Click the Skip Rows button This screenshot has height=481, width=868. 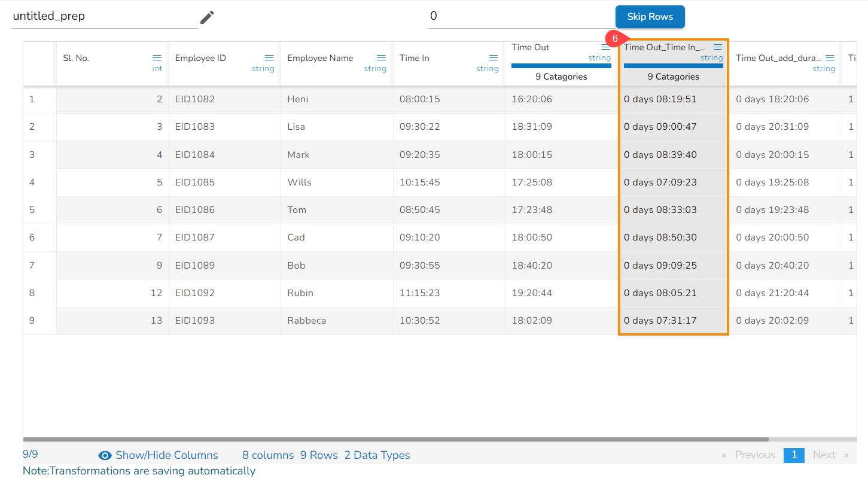point(650,17)
